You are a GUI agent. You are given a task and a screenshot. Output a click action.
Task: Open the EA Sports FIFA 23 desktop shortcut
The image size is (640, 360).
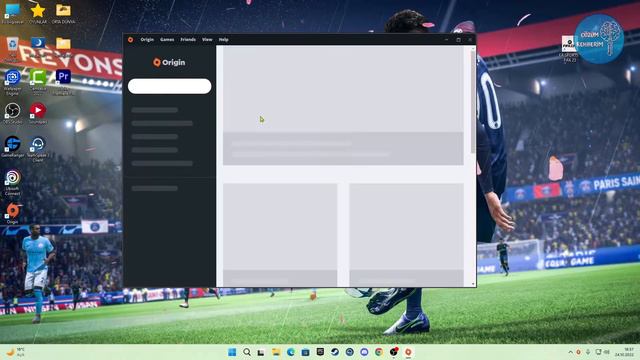point(569,49)
